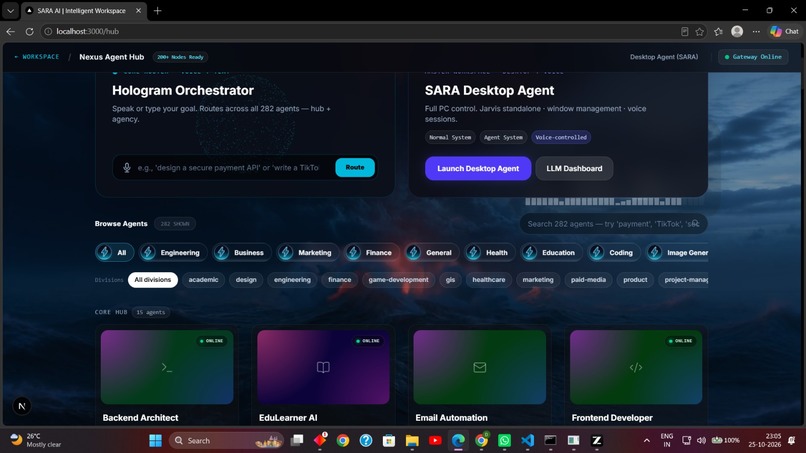Open the notifications bell in system tray
Viewport: 806px width, 453px height.
point(791,441)
